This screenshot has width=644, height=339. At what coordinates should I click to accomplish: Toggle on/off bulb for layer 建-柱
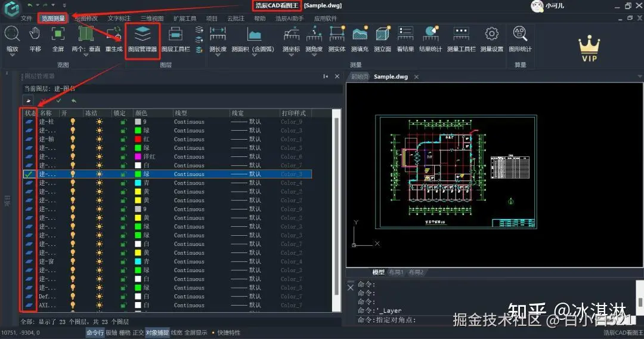(73, 122)
